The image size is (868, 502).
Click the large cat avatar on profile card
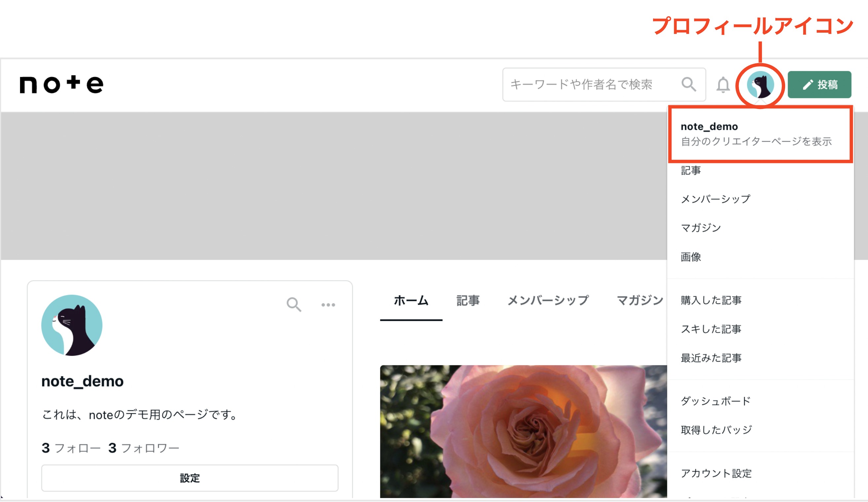tap(72, 325)
